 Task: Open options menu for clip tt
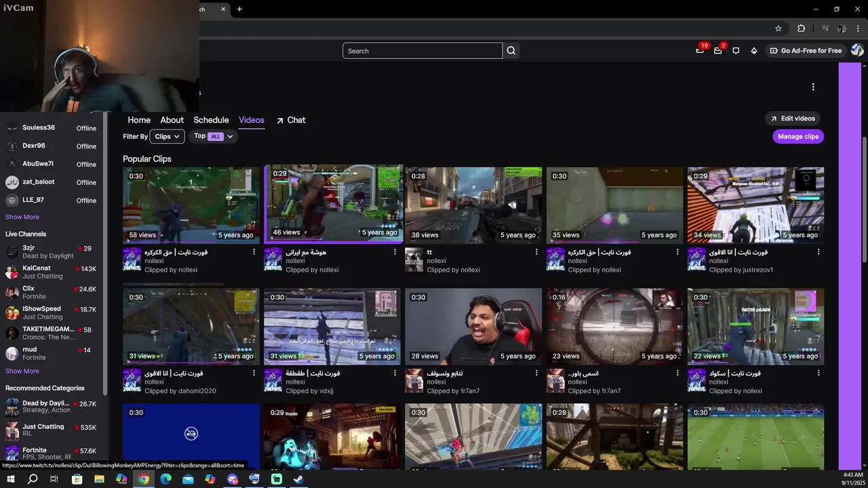(x=536, y=252)
